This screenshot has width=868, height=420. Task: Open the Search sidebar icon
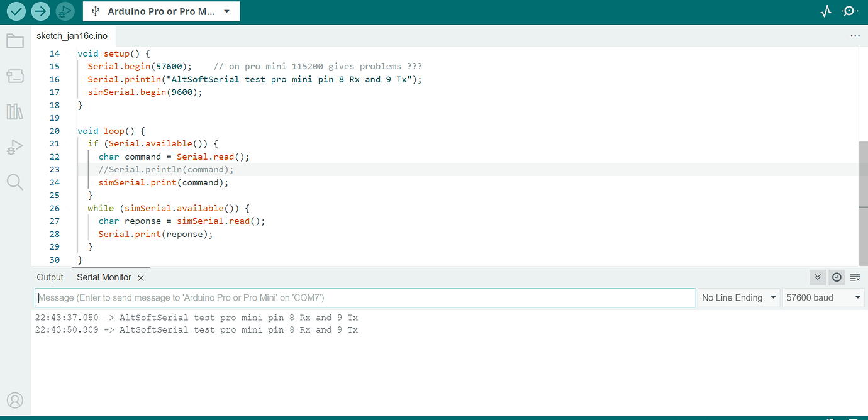[x=15, y=182]
